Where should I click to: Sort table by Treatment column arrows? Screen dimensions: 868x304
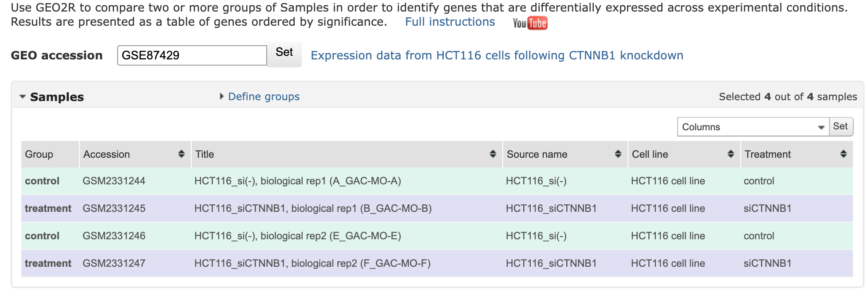pyautogui.click(x=843, y=154)
